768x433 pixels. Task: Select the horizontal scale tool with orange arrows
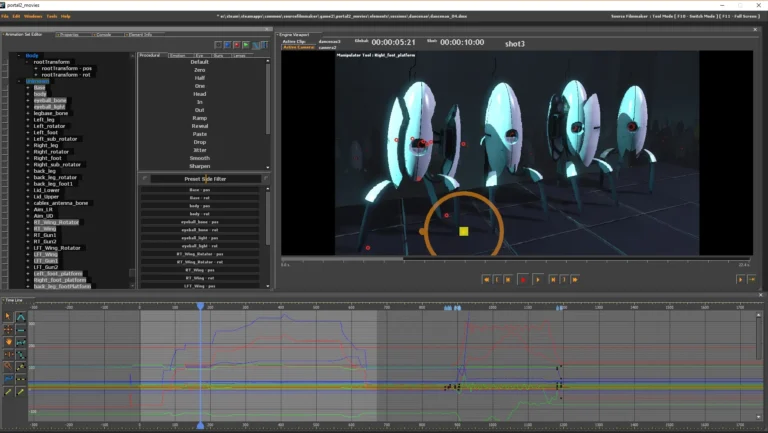[8, 354]
